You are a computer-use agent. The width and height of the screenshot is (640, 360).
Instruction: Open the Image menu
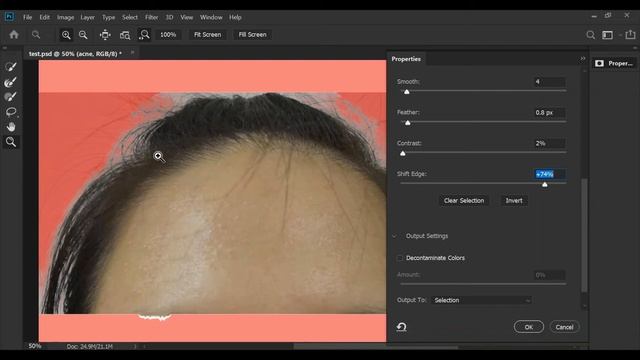[65, 17]
